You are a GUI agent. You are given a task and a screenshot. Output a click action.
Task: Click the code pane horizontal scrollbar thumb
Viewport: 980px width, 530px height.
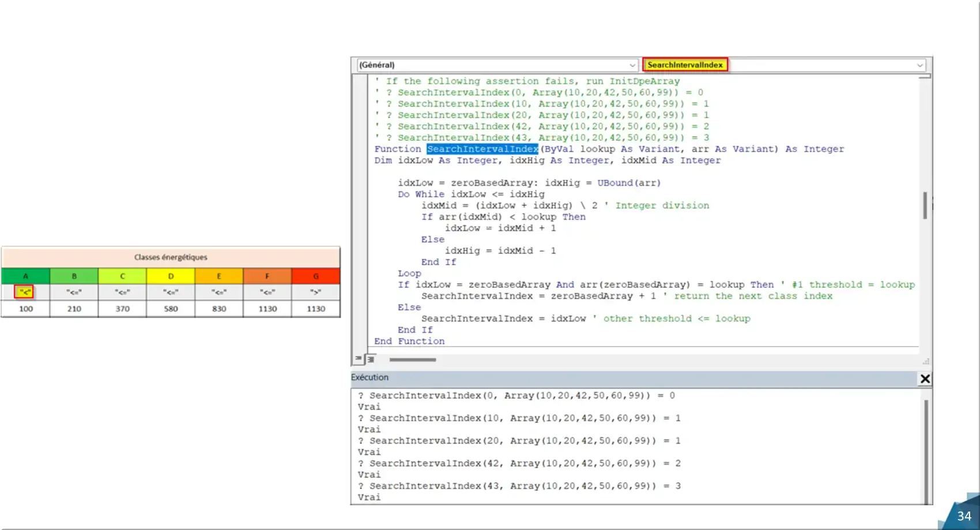413,360
